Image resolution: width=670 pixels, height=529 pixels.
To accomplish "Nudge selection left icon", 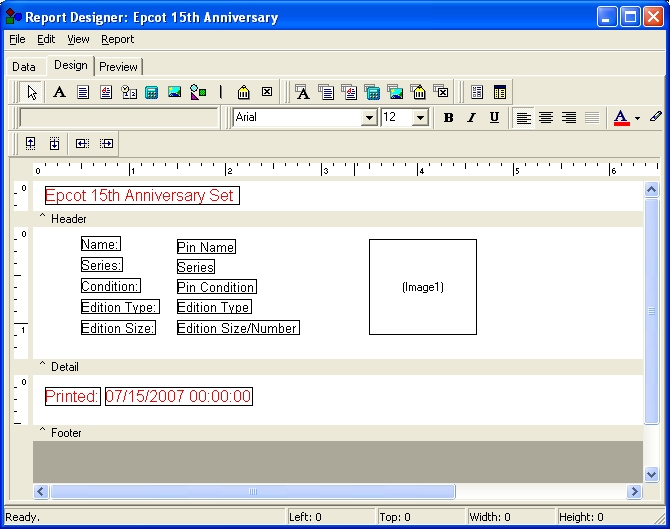I will click(x=82, y=143).
